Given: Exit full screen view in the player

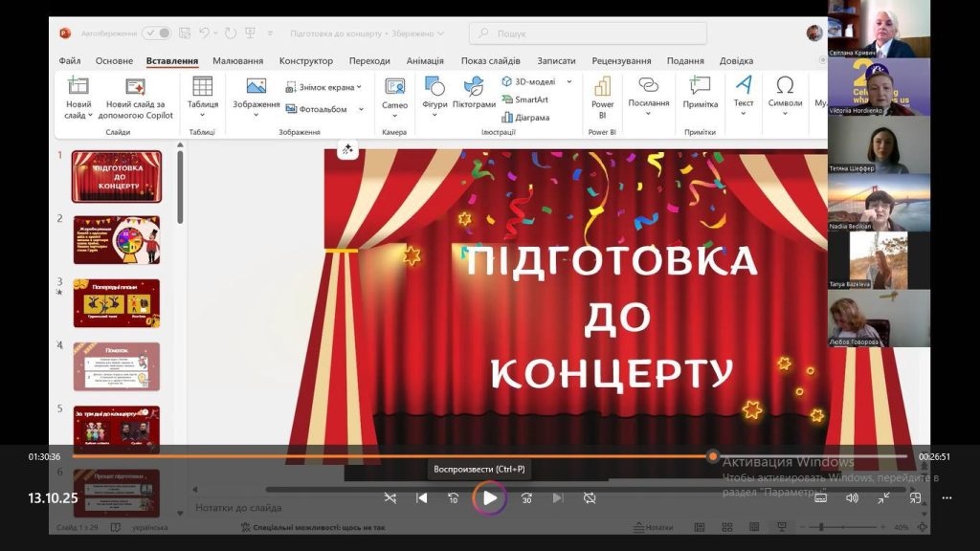Looking at the screenshot, I should (883, 497).
